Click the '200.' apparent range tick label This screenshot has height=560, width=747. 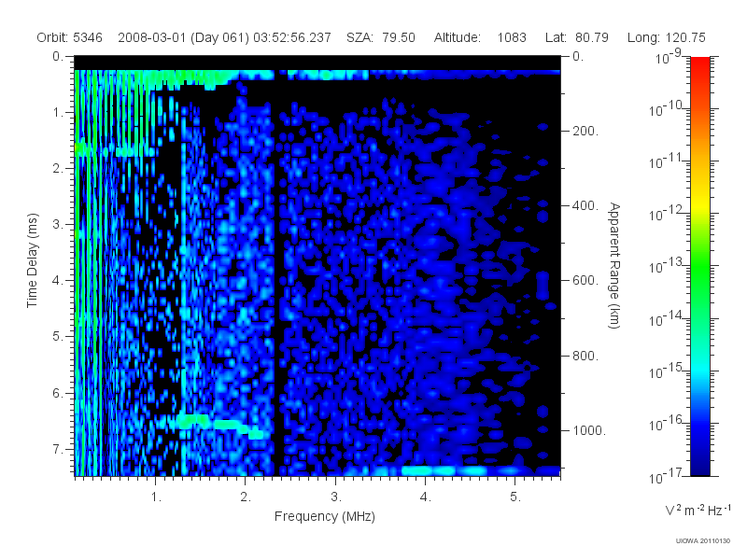585,131
